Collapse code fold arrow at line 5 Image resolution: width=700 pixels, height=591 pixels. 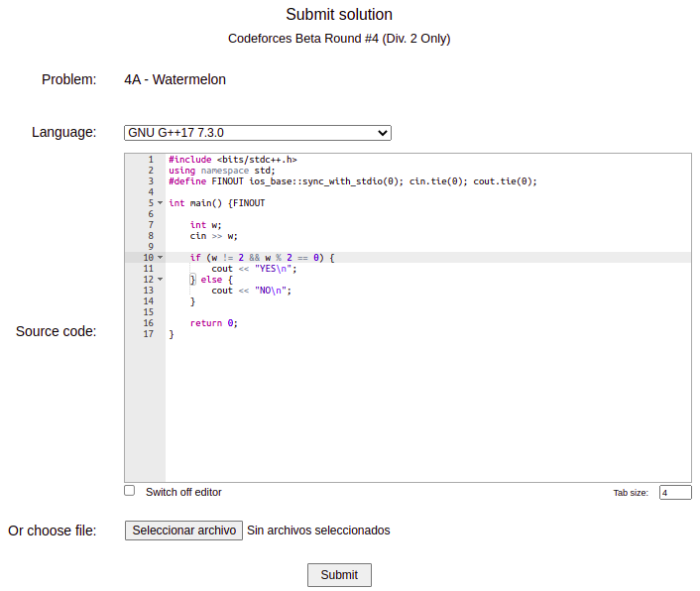coord(161,203)
